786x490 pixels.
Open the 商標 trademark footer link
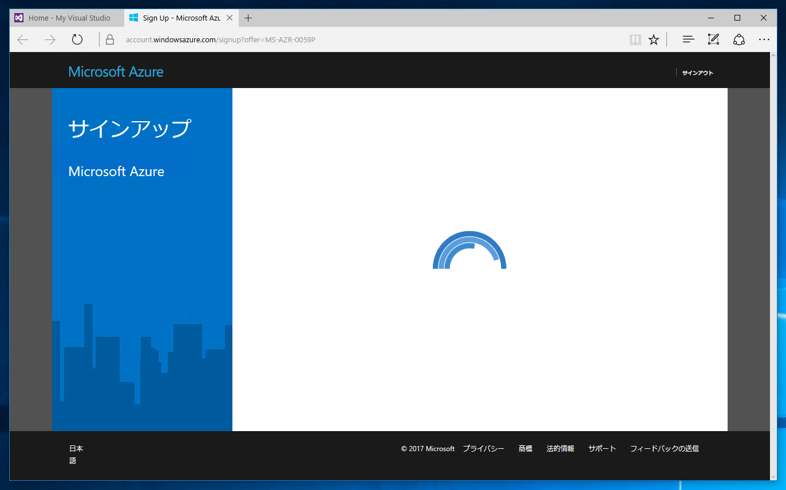[x=525, y=448]
